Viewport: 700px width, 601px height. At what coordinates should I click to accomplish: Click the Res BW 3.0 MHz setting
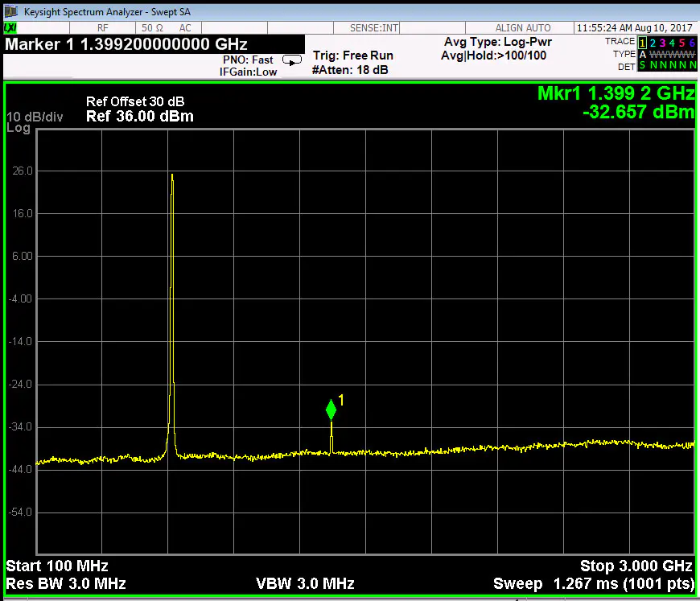pos(66,583)
